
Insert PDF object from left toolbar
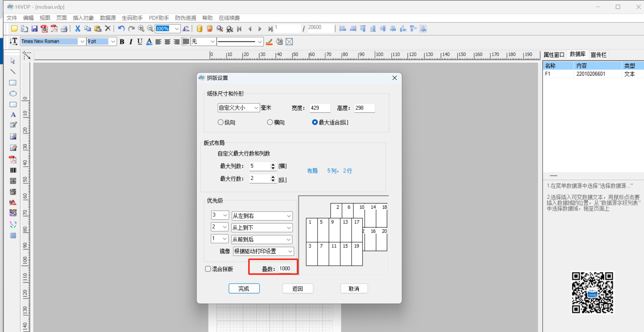[x=13, y=159]
